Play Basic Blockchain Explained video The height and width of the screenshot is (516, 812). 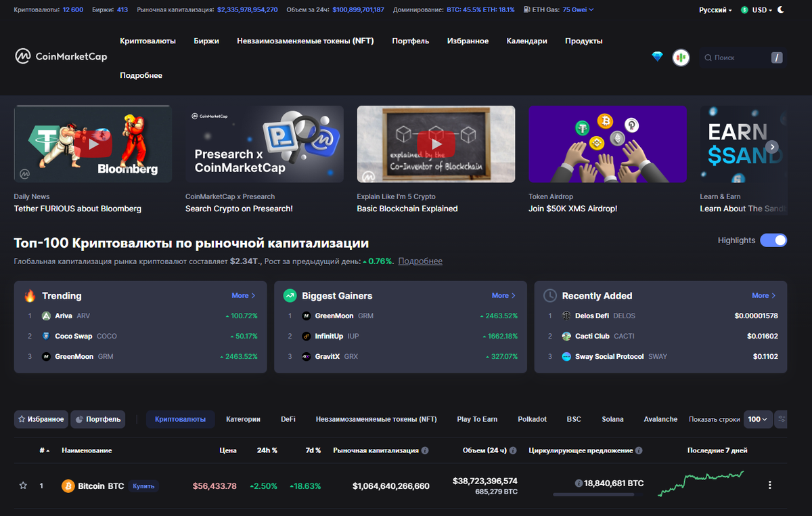[436, 144]
